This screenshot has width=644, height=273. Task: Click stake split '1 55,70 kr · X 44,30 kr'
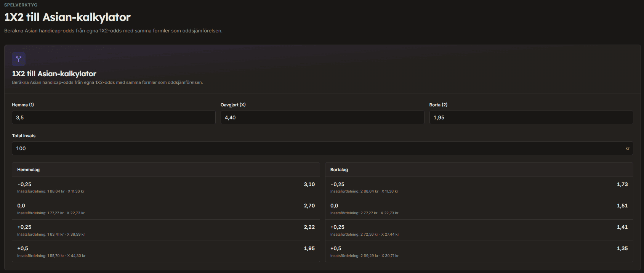pyautogui.click(x=66, y=256)
